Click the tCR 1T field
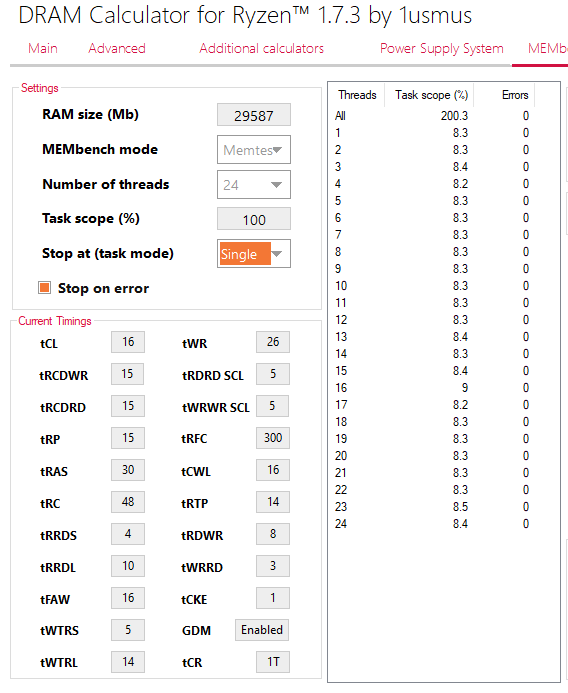 273,662
